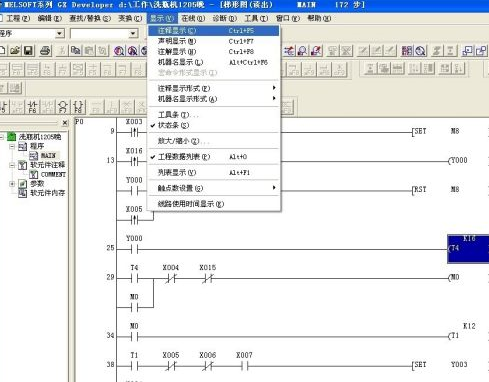The image size is (489, 382).
Task: Open the 变换 menu
Action: tap(130, 18)
